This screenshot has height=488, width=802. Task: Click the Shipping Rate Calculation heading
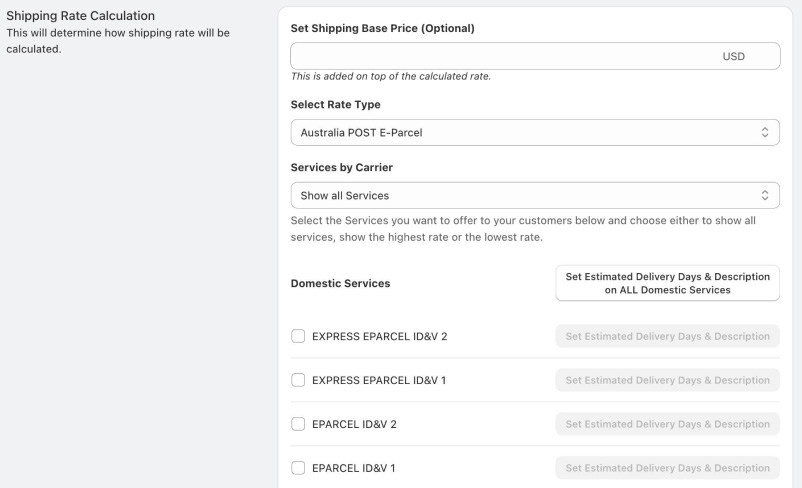pos(80,16)
